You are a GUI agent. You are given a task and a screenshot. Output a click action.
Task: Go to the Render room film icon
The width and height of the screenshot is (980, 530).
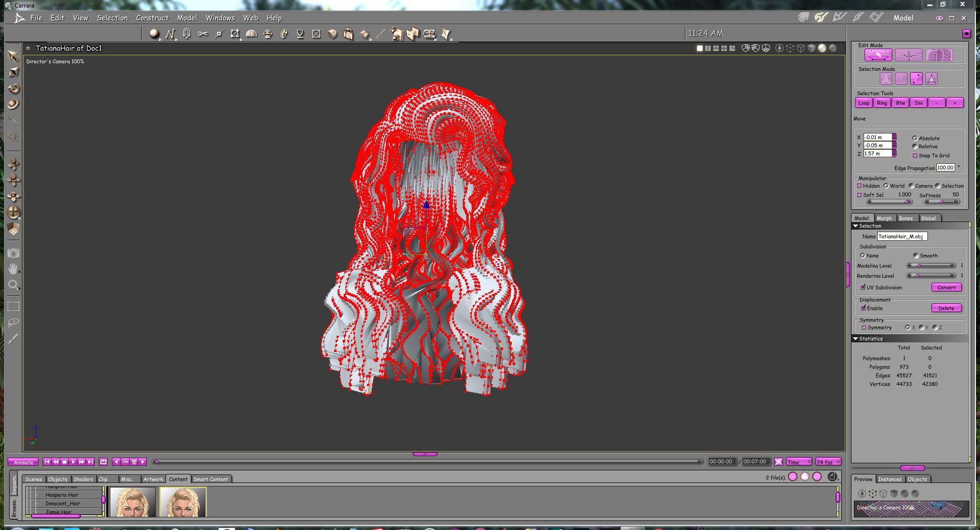pyautogui.click(x=876, y=18)
